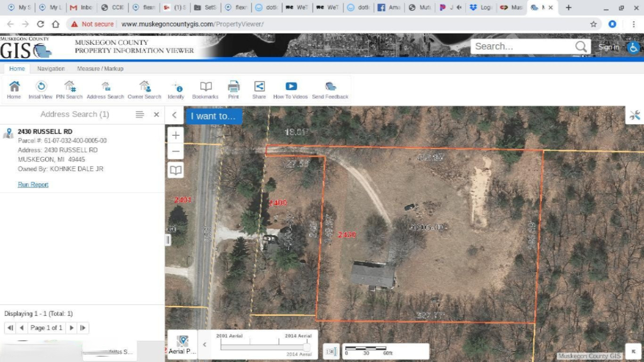Click the search magnifier icon

[581, 47]
